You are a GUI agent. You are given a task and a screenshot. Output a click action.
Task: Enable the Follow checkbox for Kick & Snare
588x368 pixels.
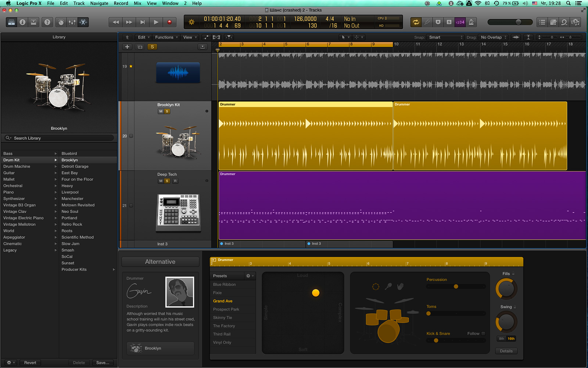coord(483,333)
